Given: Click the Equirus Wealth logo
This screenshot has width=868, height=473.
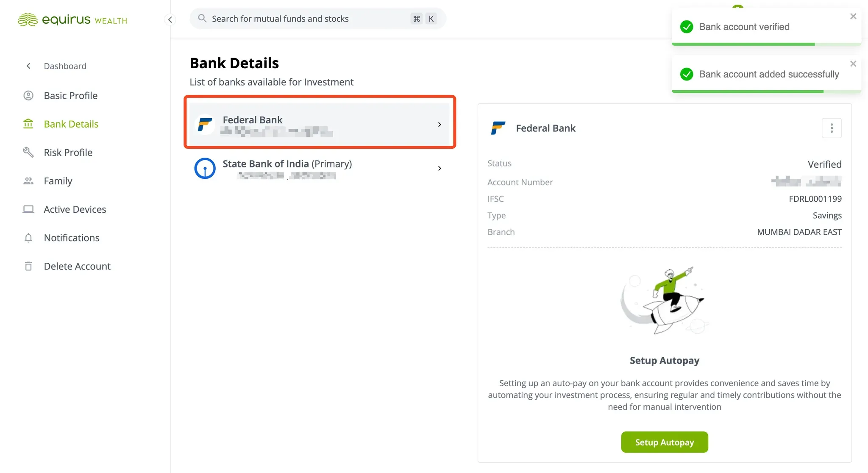Looking at the screenshot, I should coord(72,19).
